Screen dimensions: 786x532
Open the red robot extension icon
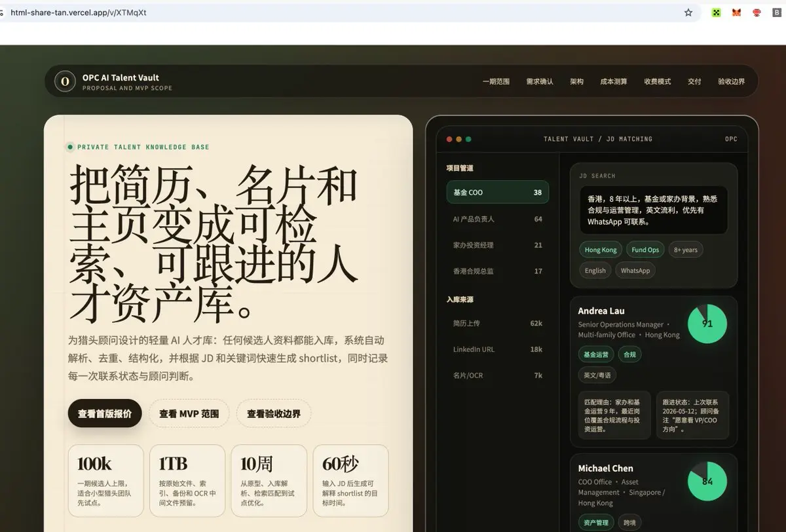coord(757,12)
